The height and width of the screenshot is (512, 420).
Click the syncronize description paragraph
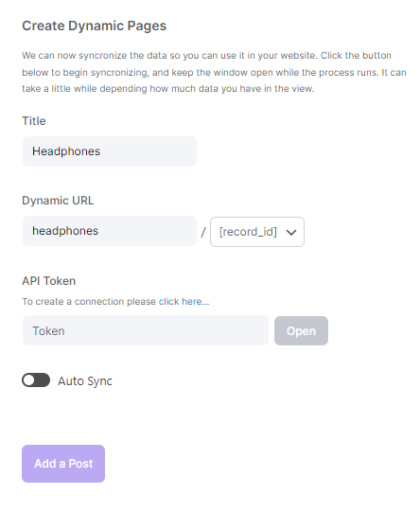click(x=214, y=72)
